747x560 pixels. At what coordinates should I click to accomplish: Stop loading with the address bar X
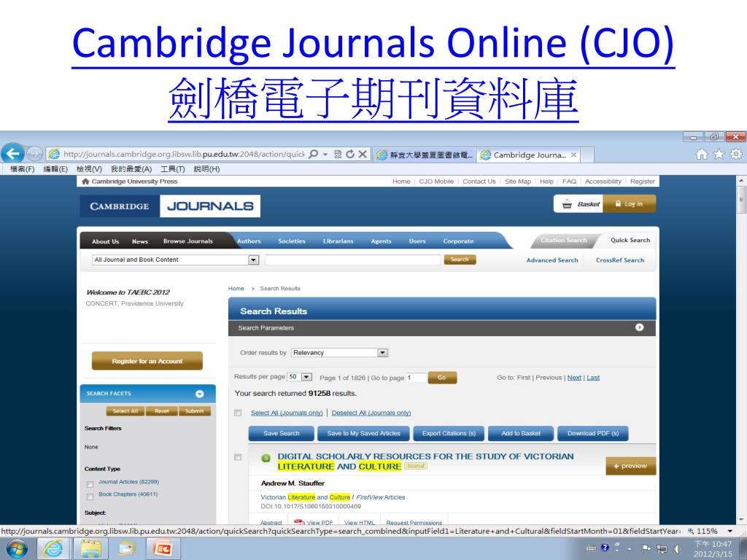[363, 155]
